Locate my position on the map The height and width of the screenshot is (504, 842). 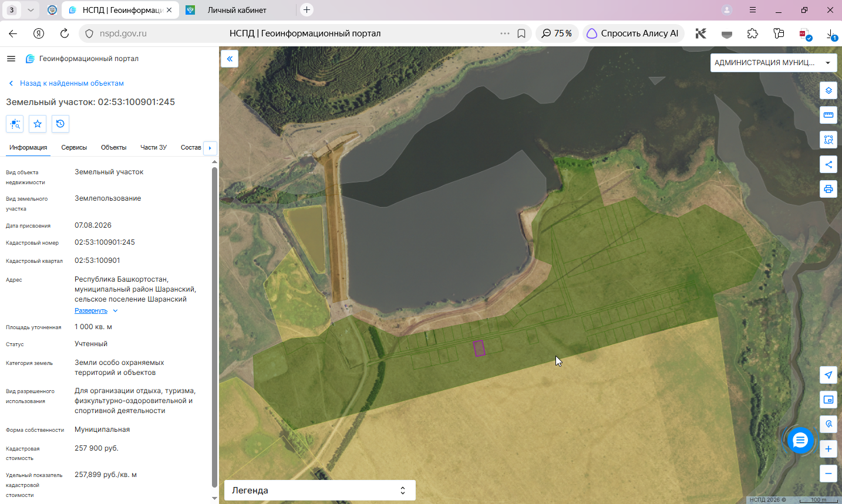pos(828,375)
